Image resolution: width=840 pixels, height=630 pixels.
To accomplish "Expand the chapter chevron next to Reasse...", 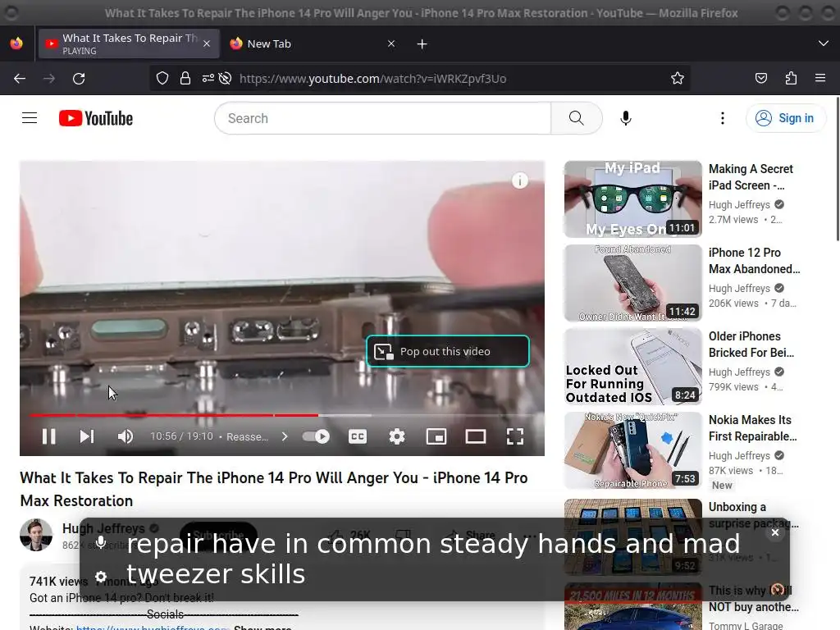I will coord(285,436).
